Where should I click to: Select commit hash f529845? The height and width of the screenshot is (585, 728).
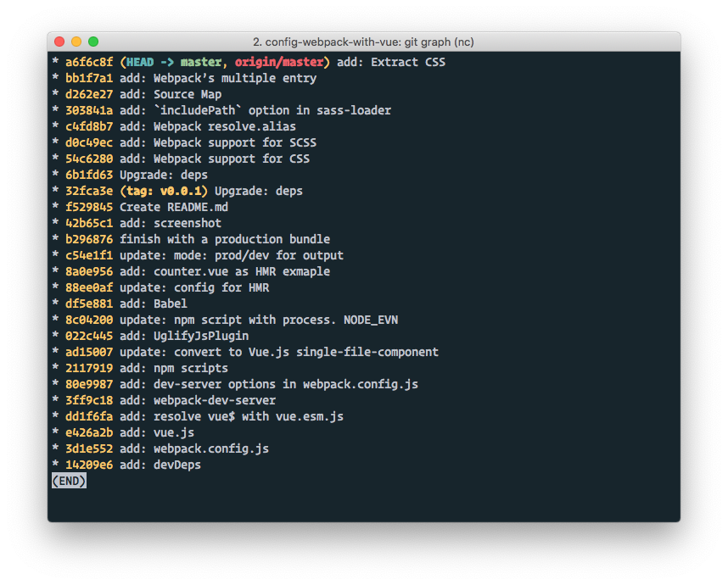tap(89, 207)
